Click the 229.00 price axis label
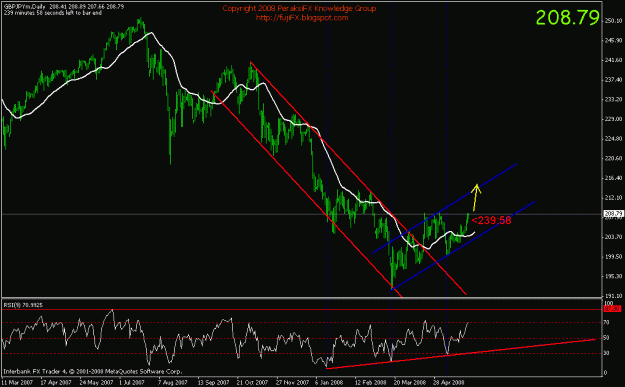Image resolution: width=625 pixels, height=387 pixels. coord(613,119)
